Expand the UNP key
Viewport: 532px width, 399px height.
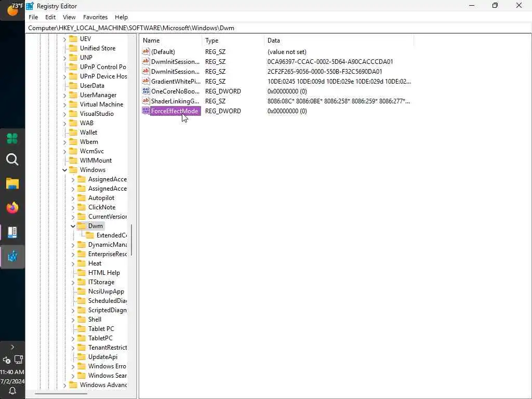(64, 58)
